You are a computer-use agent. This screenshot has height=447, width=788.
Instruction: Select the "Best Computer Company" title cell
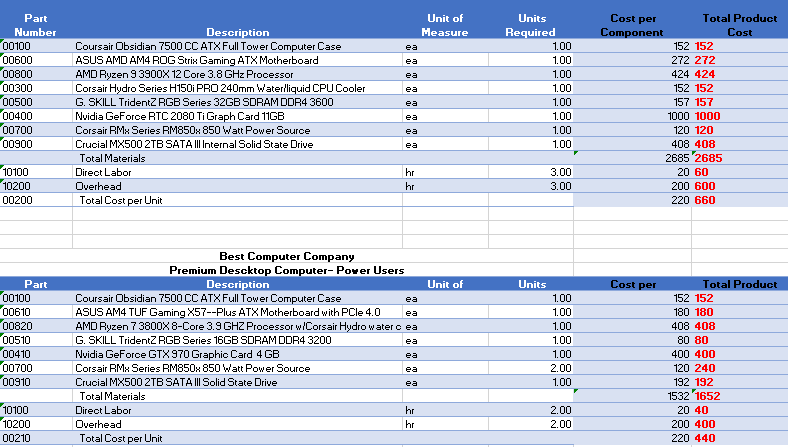pyautogui.click(x=287, y=256)
